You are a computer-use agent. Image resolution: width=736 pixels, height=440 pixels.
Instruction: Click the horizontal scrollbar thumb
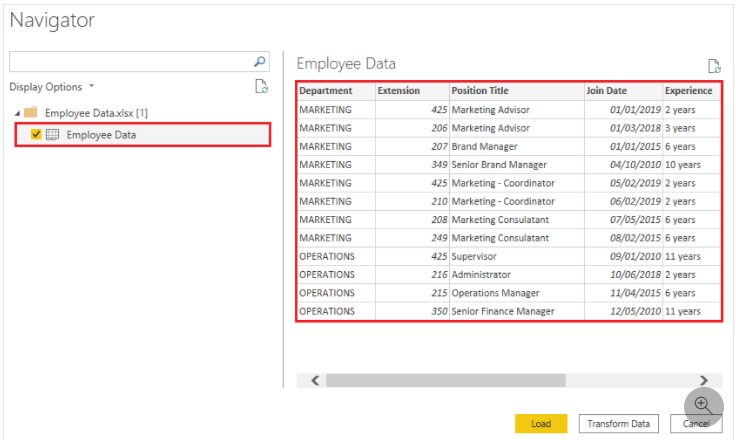tap(446, 380)
